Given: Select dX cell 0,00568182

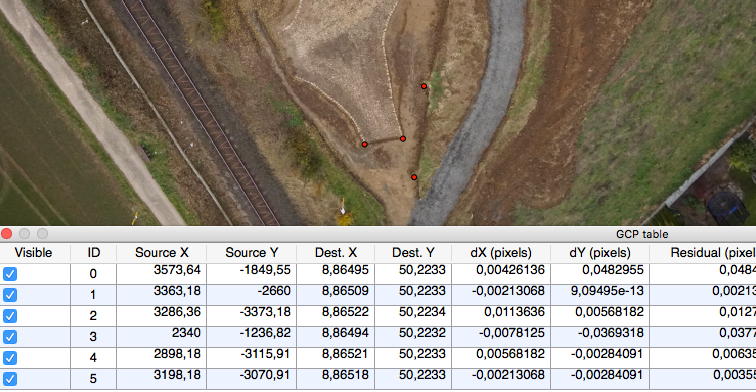Looking at the screenshot, I should [501, 357].
